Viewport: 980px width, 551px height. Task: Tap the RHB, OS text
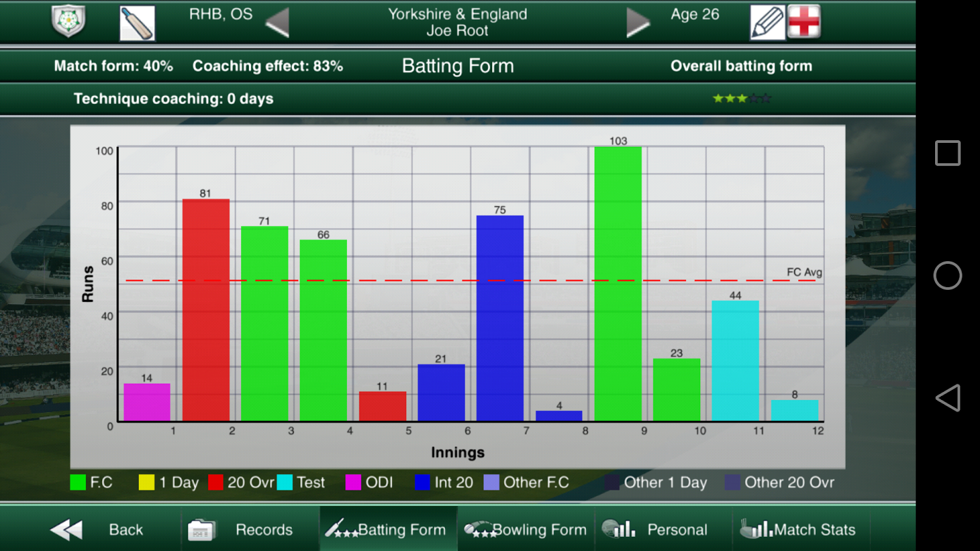220,14
